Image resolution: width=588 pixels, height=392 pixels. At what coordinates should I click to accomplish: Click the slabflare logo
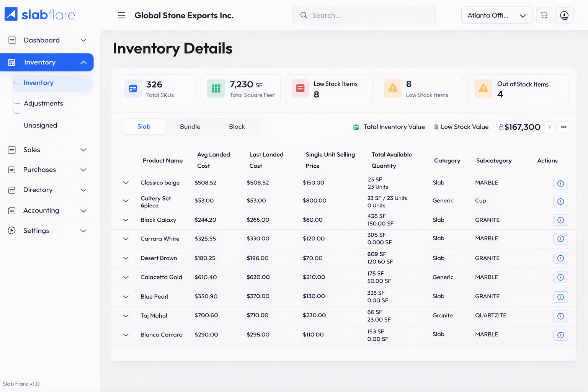(x=40, y=15)
